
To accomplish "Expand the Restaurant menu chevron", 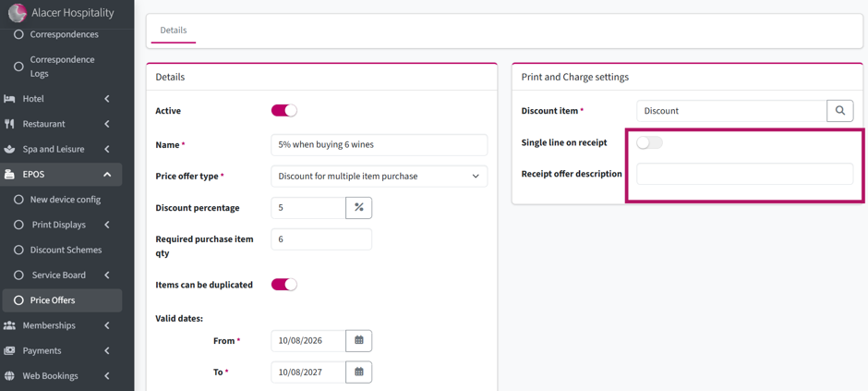I will 107,124.
